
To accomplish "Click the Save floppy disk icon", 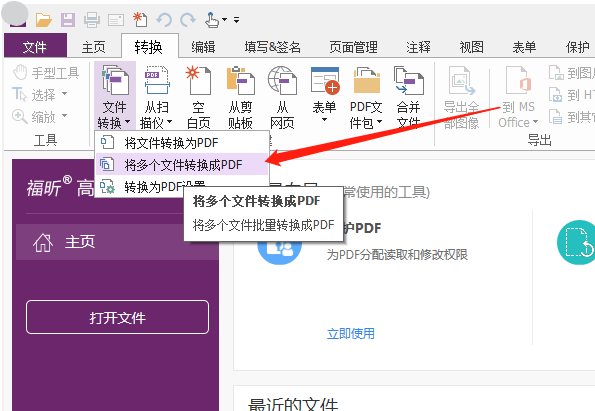I will click(x=68, y=19).
